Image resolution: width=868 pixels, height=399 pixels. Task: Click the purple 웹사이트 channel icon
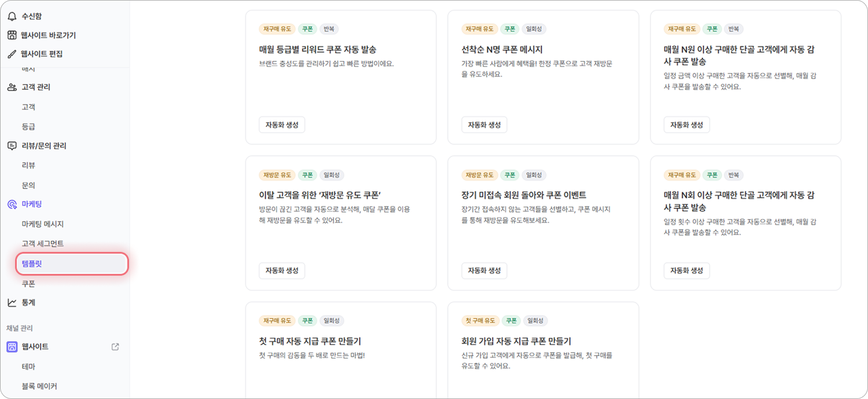pyautogui.click(x=12, y=347)
